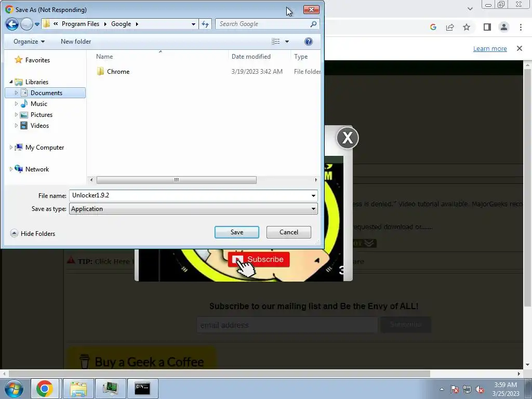
Task: Bookmark this page with the star
Action: [467, 27]
